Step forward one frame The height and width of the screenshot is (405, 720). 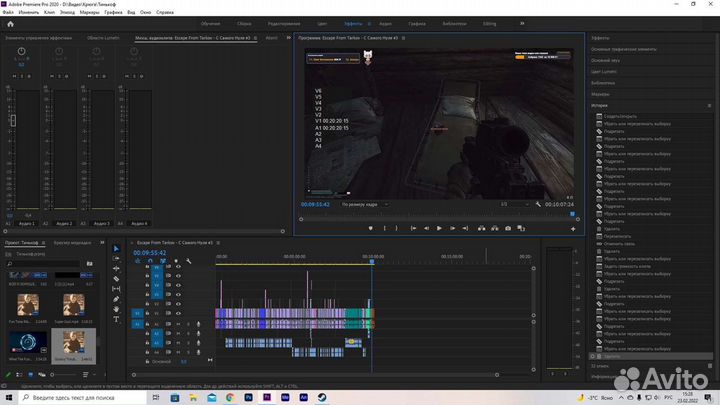click(452, 228)
